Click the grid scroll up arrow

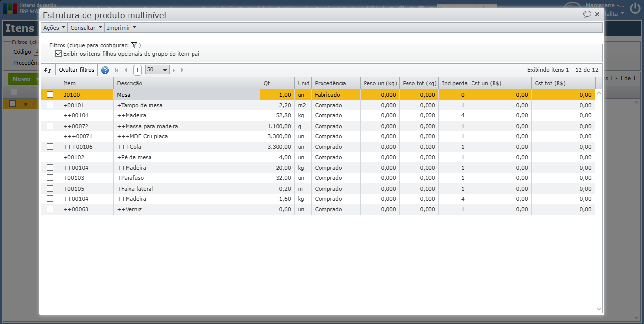click(x=599, y=93)
